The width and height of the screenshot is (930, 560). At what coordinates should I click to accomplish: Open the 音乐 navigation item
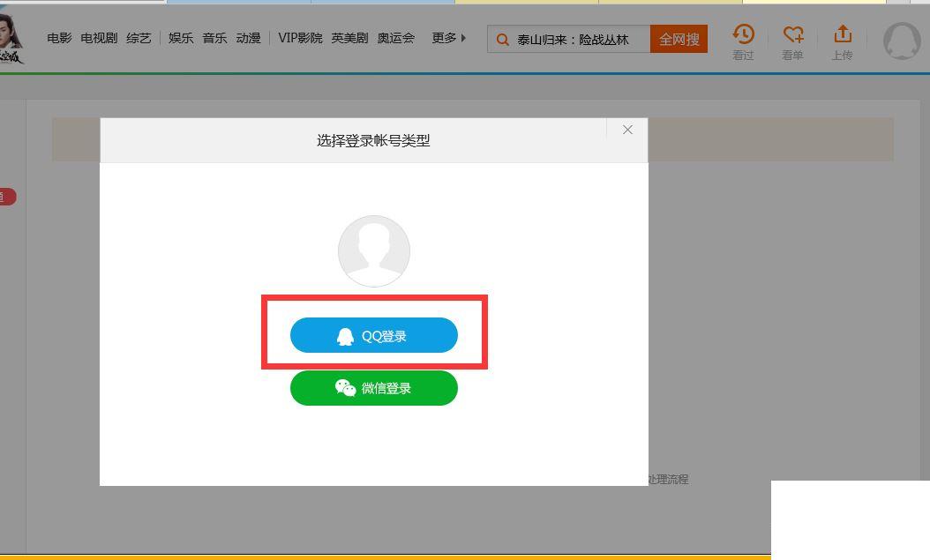point(214,39)
